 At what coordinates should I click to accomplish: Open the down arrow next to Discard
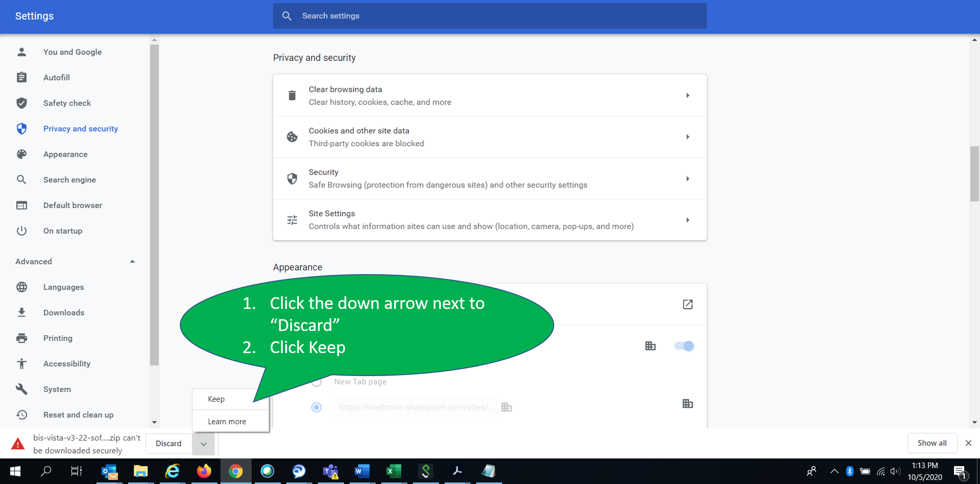[203, 443]
